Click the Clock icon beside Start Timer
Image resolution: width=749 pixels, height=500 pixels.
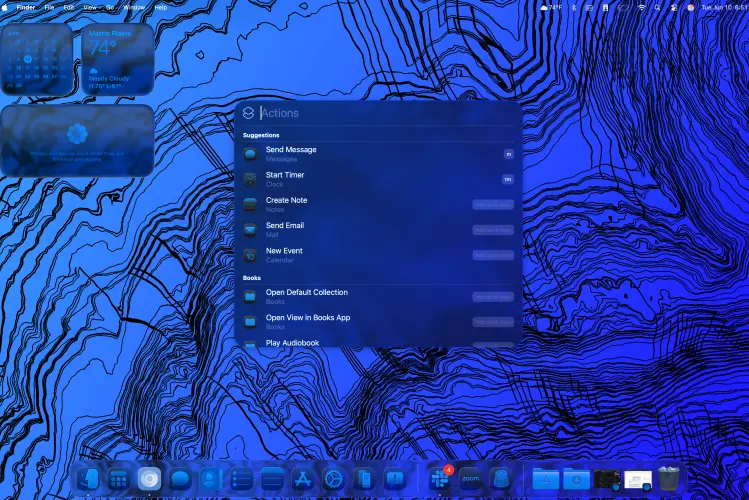pos(250,179)
